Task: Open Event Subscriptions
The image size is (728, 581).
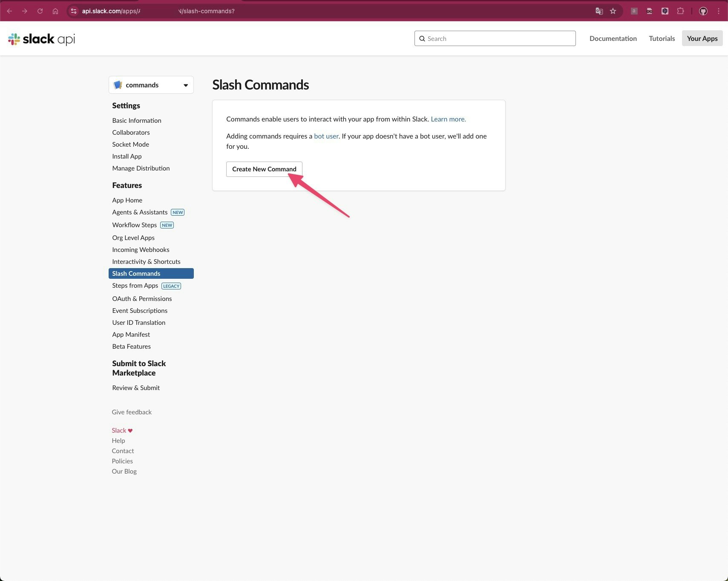Action: [x=140, y=311]
